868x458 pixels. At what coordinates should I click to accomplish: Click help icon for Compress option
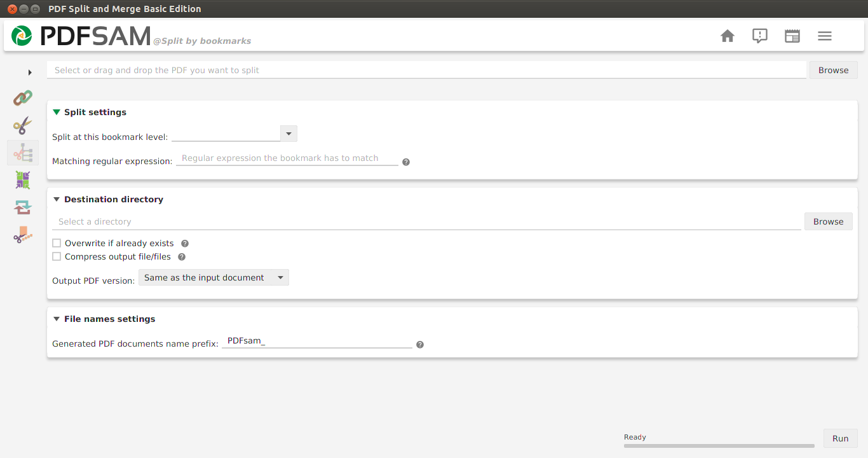[182, 257]
